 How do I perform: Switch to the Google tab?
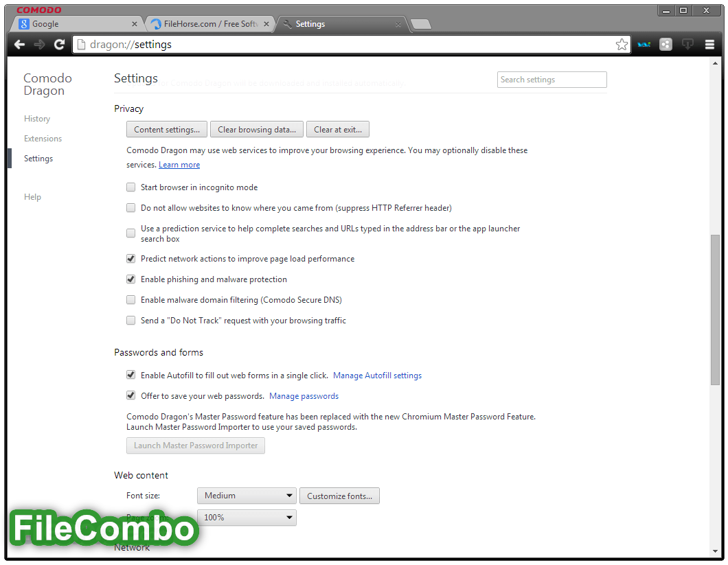[77, 24]
